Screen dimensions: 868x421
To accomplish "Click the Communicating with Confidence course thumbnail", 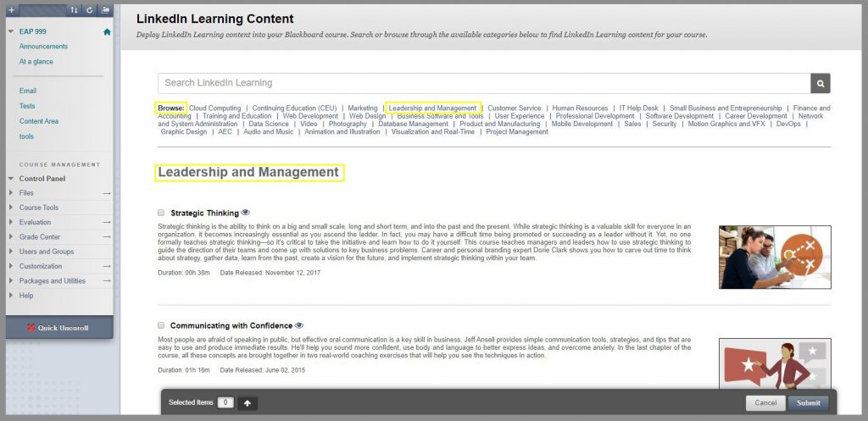I will [775, 363].
